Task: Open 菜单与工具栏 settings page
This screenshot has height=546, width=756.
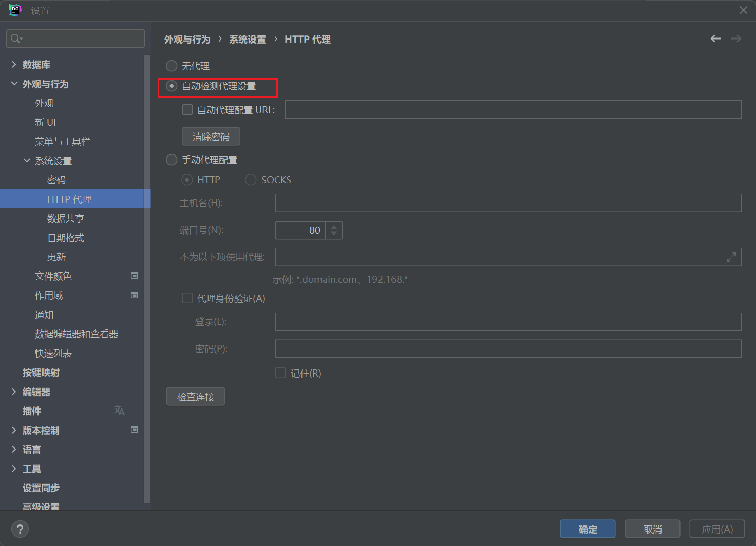Action: [63, 142]
